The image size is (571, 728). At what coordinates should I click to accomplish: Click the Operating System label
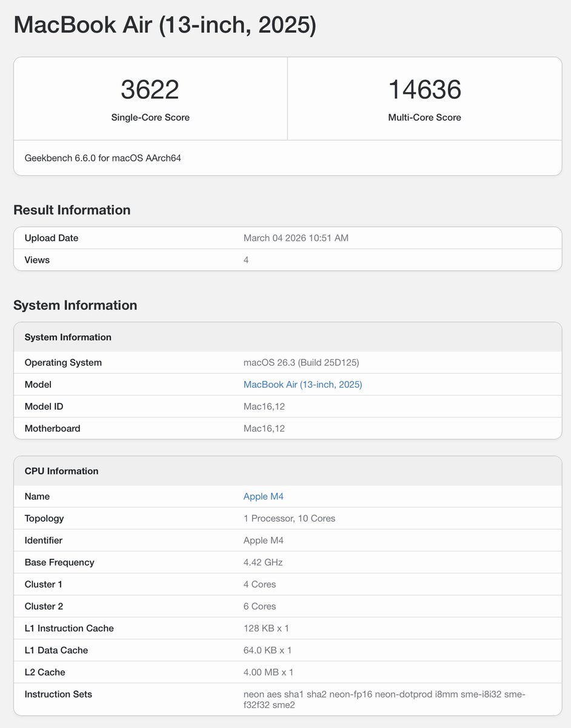63,363
